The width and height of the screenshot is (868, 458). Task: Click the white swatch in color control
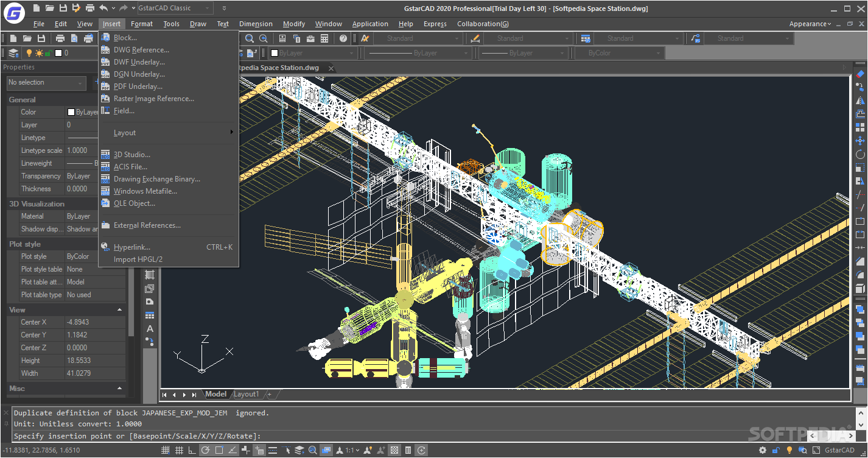275,53
